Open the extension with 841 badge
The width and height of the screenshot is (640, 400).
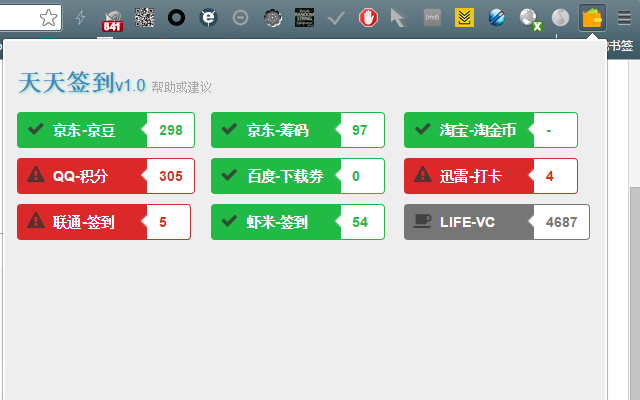click(x=112, y=20)
